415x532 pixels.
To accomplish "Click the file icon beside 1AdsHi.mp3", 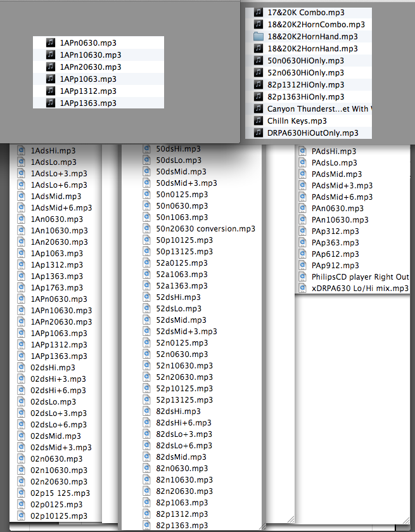I will [x=22, y=151].
